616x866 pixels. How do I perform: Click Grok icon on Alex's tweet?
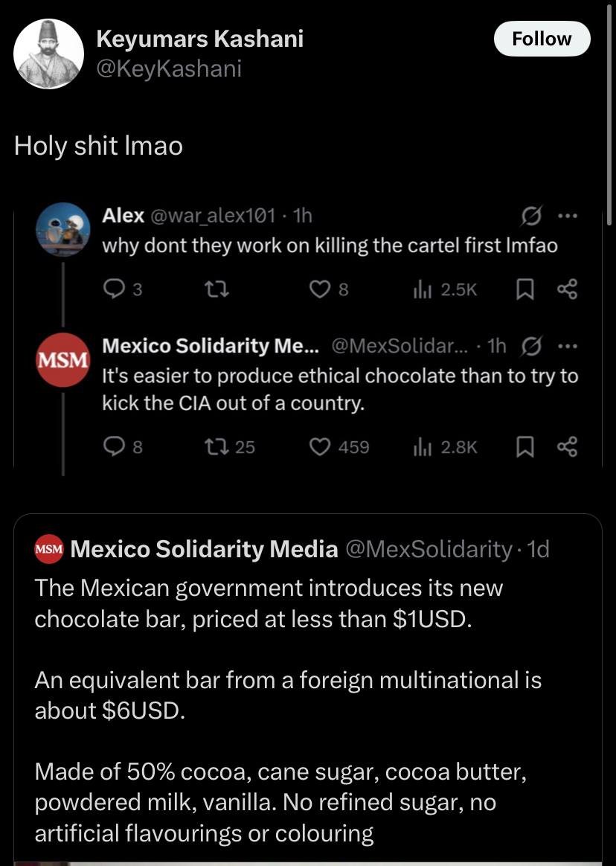coord(532,217)
